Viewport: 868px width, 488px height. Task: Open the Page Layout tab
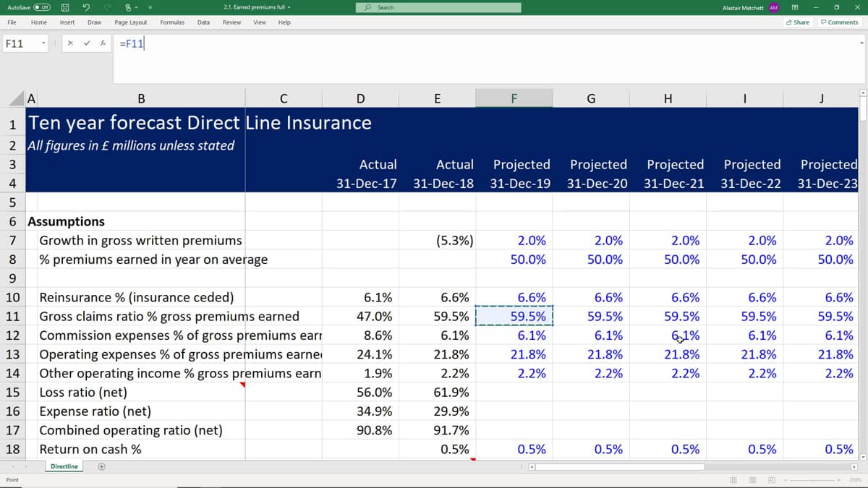(x=131, y=22)
